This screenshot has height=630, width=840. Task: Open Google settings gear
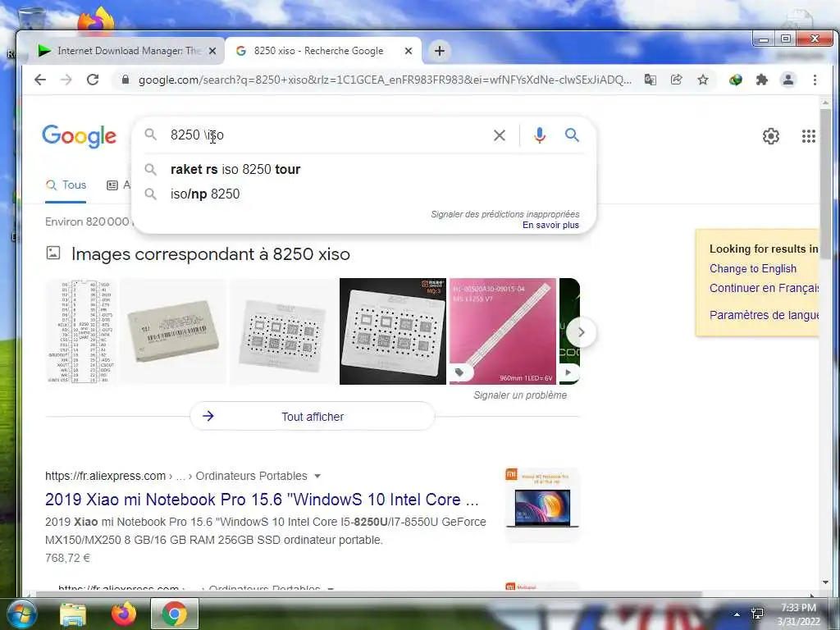click(x=771, y=136)
